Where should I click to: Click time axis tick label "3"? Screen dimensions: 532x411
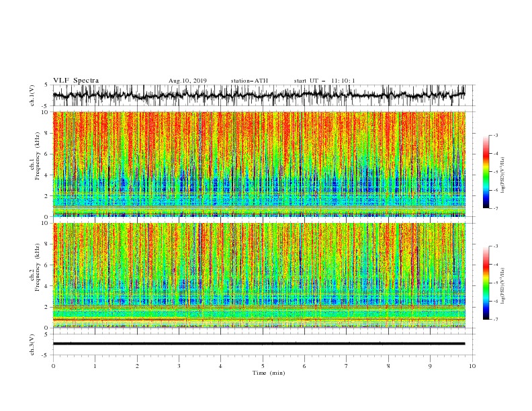point(179,366)
